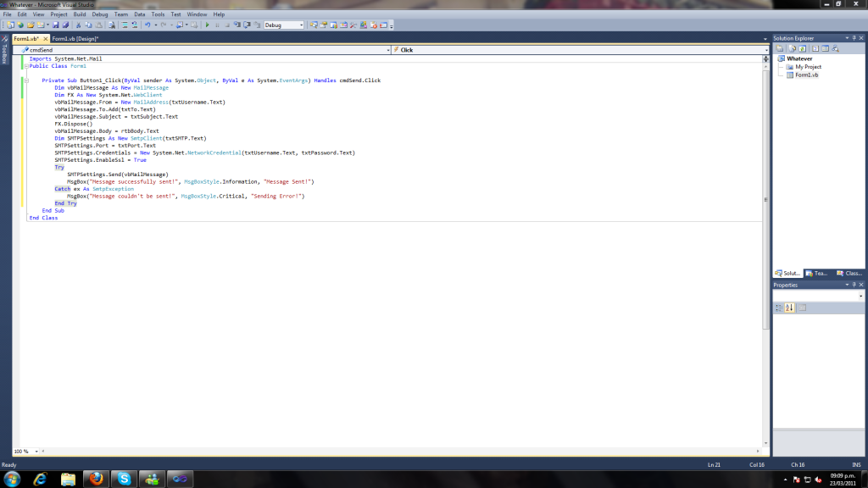The image size is (868, 488).
Task: Open the Build menu
Action: [x=80, y=14]
